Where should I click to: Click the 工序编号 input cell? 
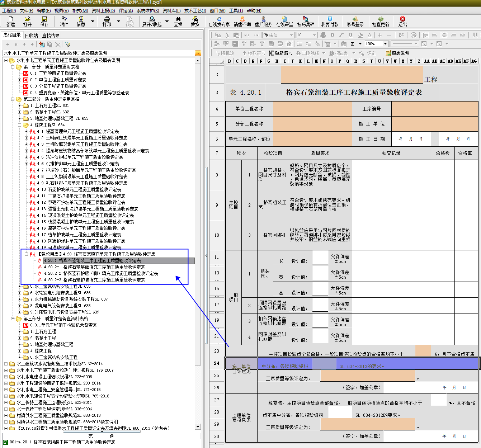pos(435,109)
